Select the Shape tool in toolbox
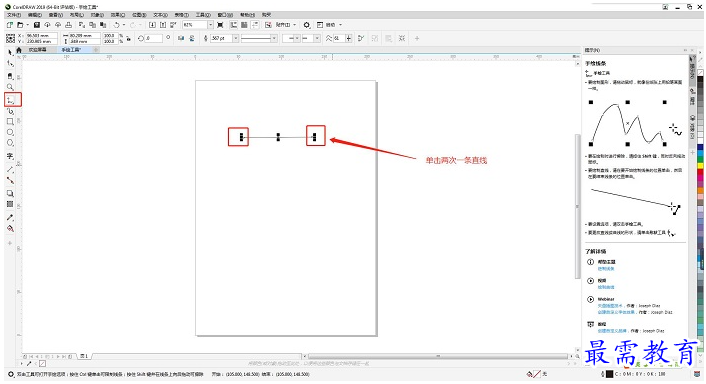The height and width of the screenshot is (384, 706). pos(10,63)
